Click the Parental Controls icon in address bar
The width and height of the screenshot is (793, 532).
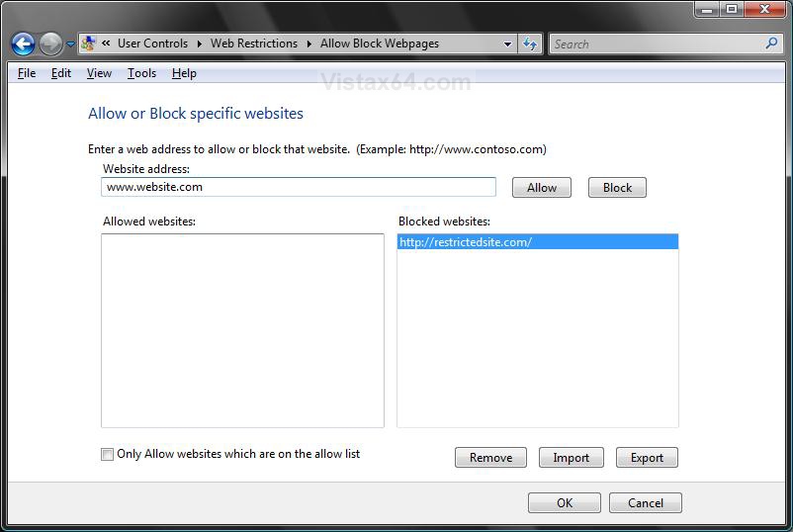[x=88, y=44]
